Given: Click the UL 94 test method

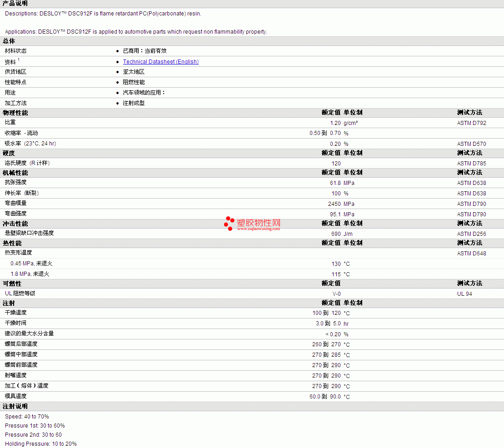Looking at the screenshot, I should [x=464, y=294].
